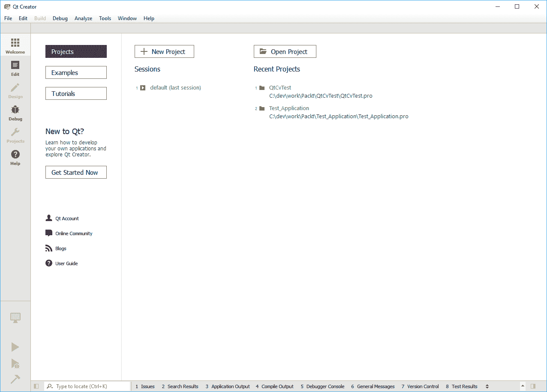The width and height of the screenshot is (547, 392).
Task: Open the Analyze menu
Action: pos(83,18)
